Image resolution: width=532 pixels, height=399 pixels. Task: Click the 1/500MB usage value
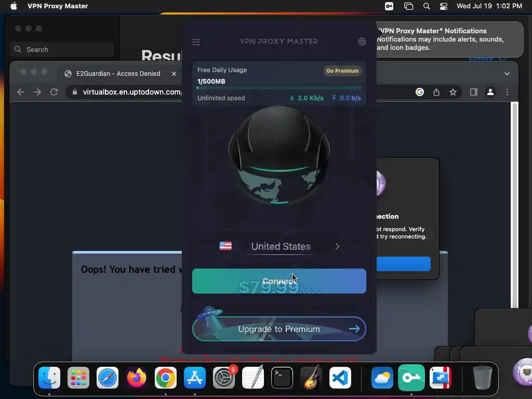(211, 82)
